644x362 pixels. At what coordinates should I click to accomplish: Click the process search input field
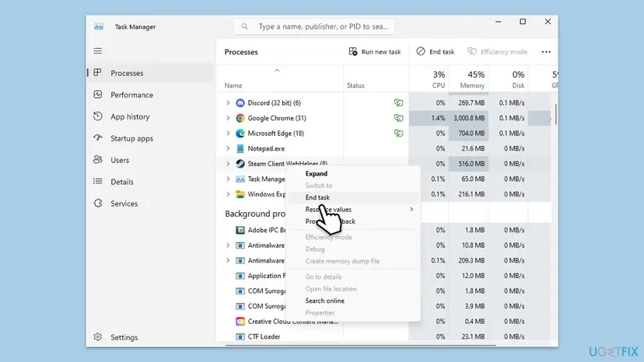314,26
